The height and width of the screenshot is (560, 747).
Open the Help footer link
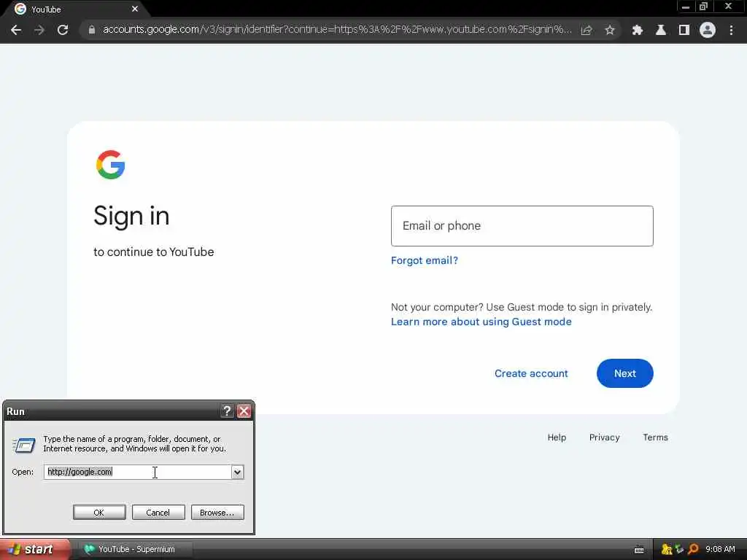click(x=557, y=437)
